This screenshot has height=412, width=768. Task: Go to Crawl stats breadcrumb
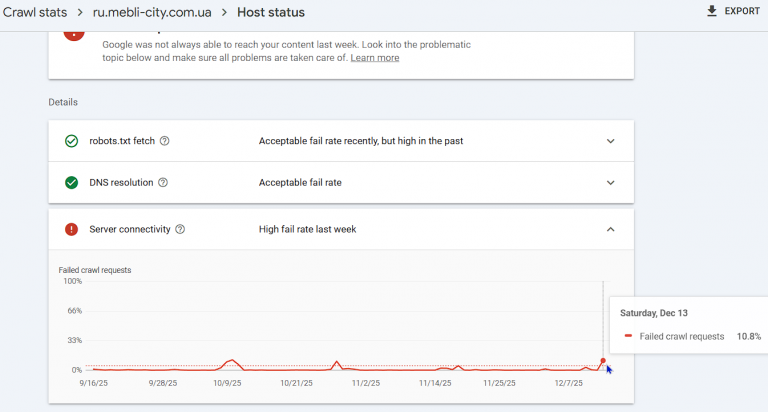(43, 13)
